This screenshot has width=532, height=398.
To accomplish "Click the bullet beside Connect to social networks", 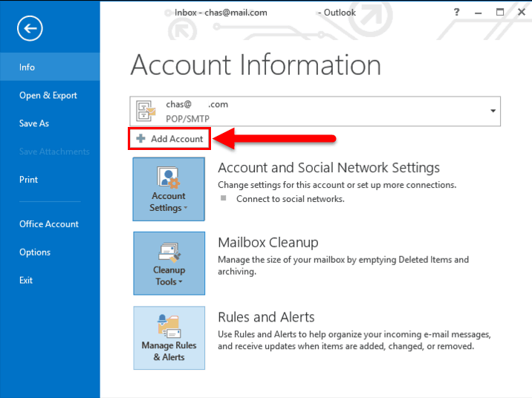I will (223, 198).
